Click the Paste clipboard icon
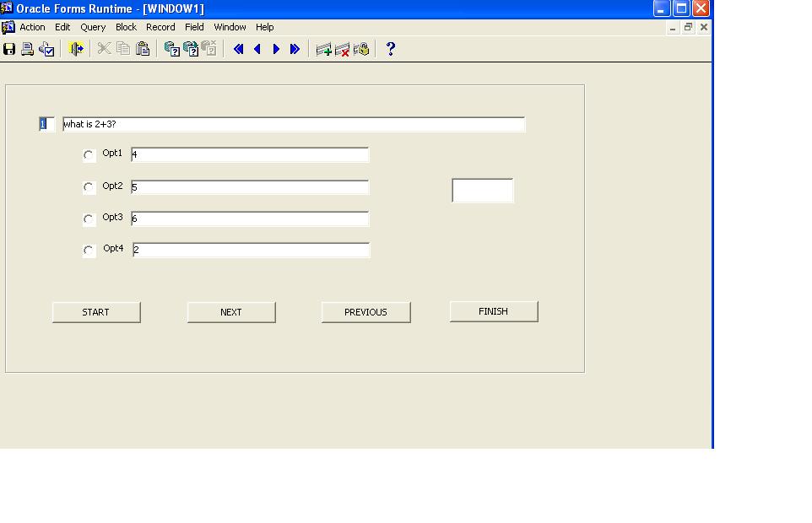The image size is (812, 523). [143, 49]
